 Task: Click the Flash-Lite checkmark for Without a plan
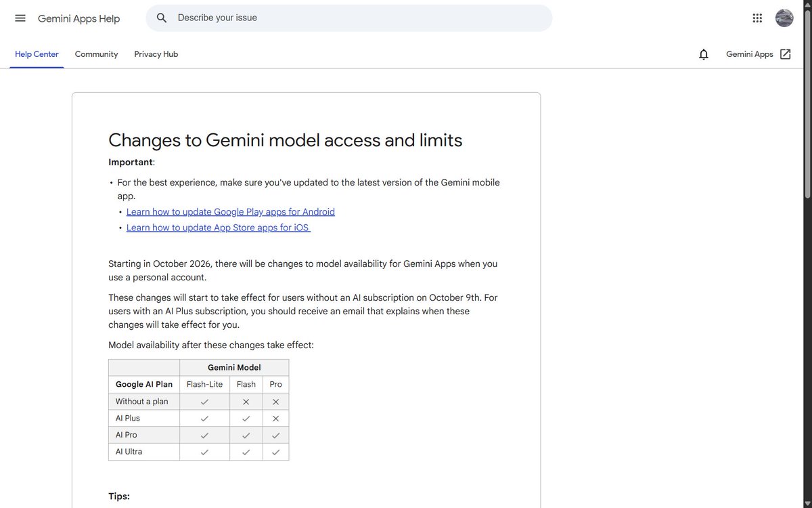204,402
